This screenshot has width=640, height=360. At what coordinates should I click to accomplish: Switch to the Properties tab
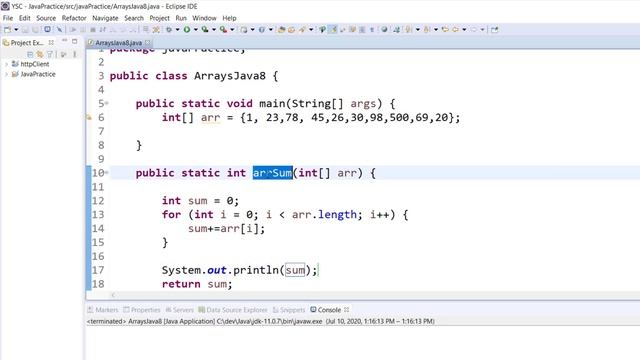(142, 310)
